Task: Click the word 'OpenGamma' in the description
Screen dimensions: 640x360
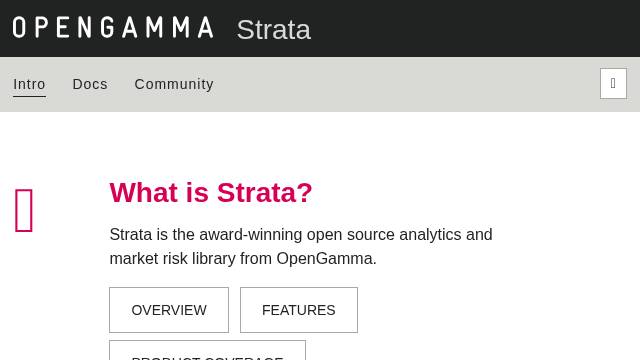Action: coord(324,259)
